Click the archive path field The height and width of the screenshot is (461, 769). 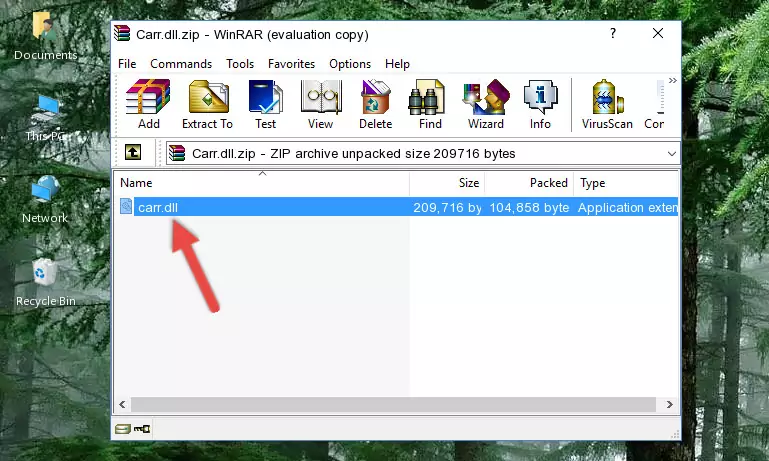pyautogui.click(x=423, y=154)
